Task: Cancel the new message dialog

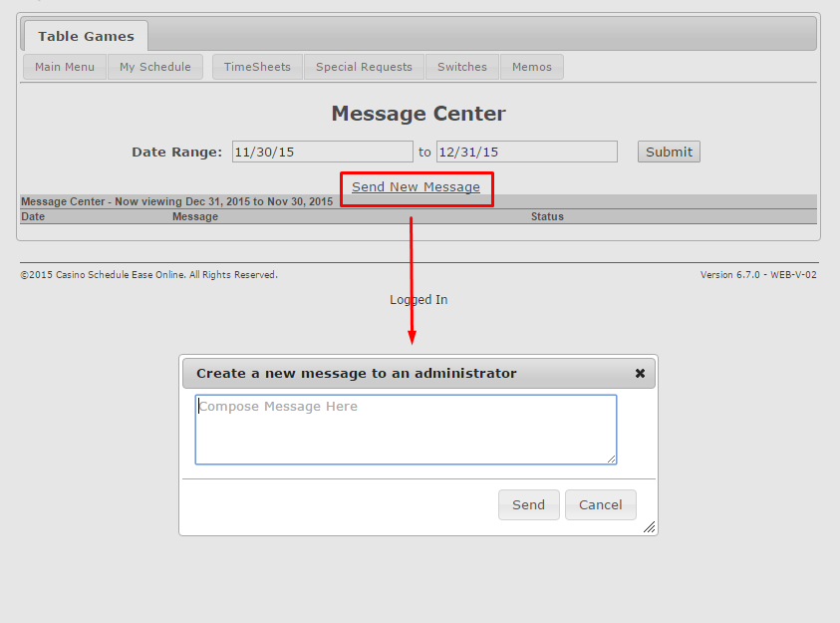Action: (600, 505)
